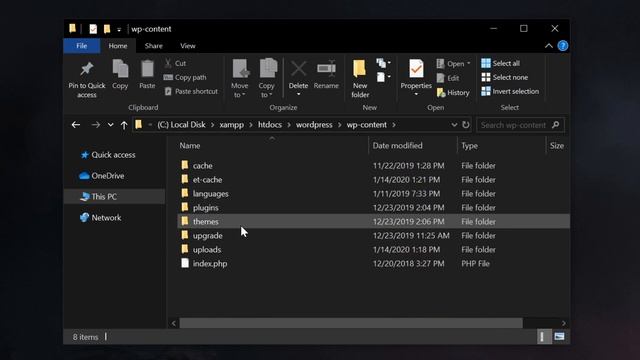Click Select none
Viewport: 640px width, 360px height.
pyautogui.click(x=504, y=77)
